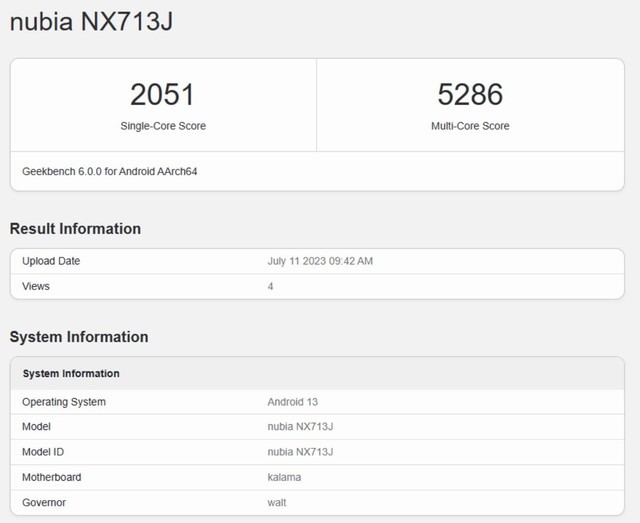
Task: Click the nubia NX713J page title
Action: pyautogui.click(x=91, y=22)
